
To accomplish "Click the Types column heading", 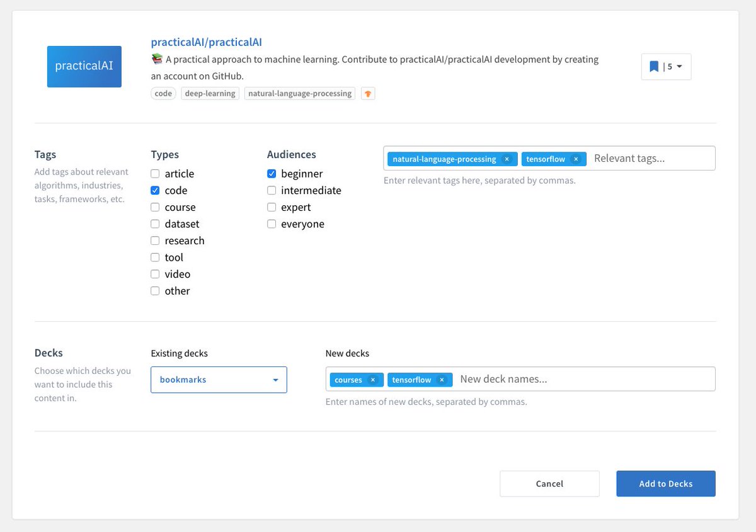I will point(165,154).
